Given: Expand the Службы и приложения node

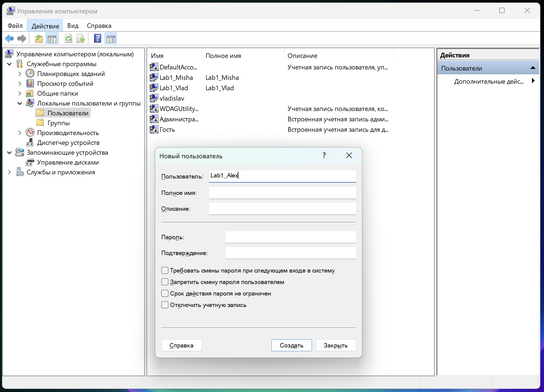Looking at the screenshot, I should [9, 172].
